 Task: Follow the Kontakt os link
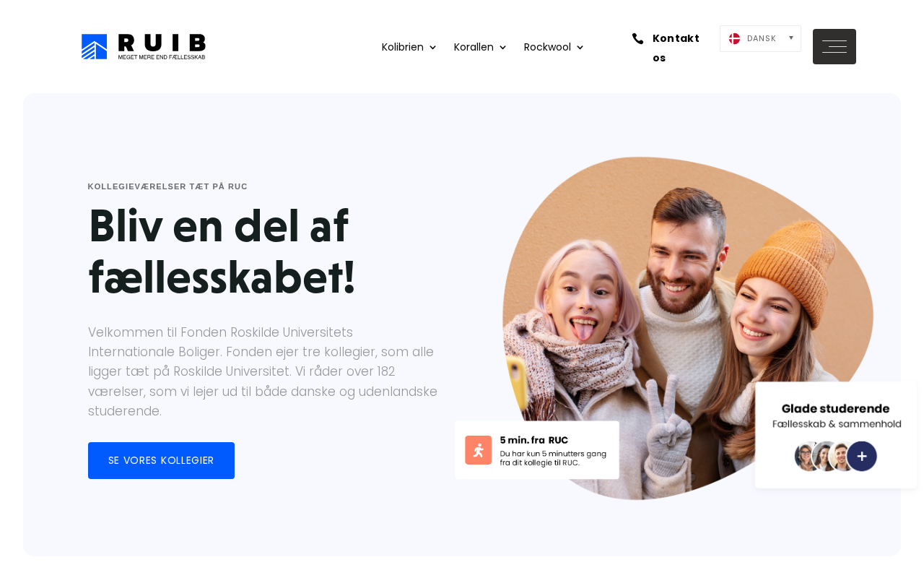coord(676,48)
